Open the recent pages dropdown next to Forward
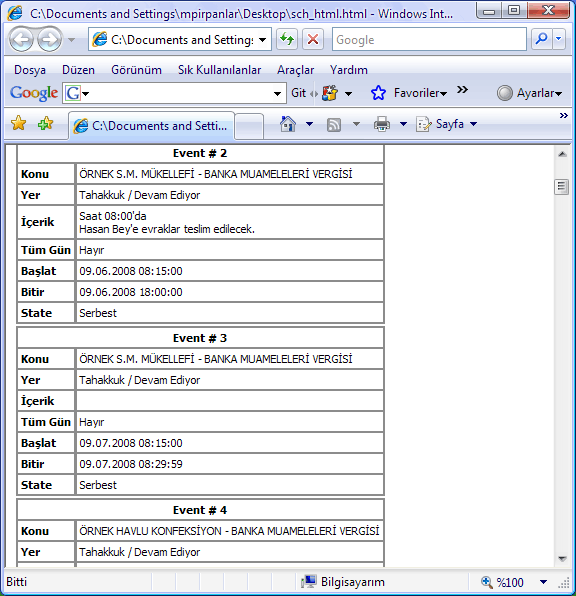 pyautogui.click(x=71, y=40)
